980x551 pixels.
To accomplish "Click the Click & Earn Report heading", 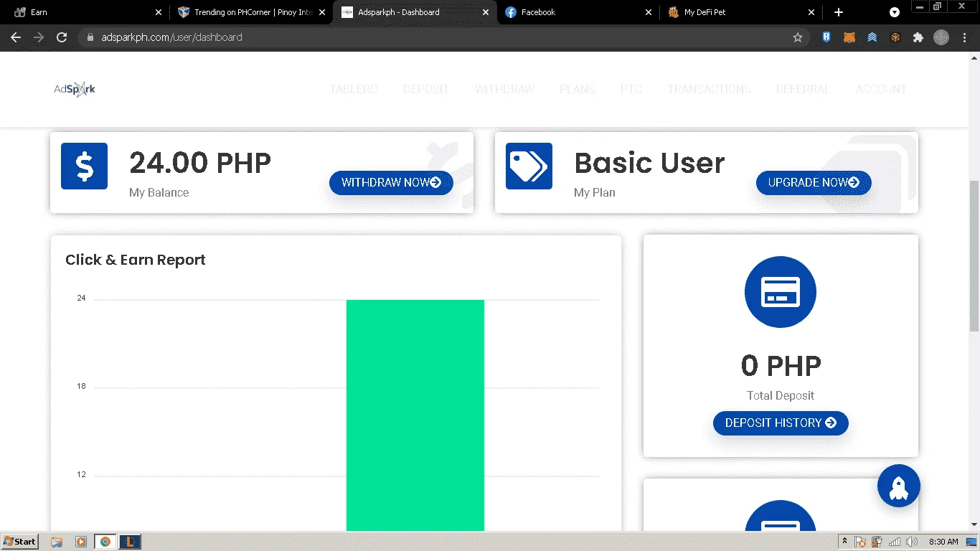I will point(136,260).
